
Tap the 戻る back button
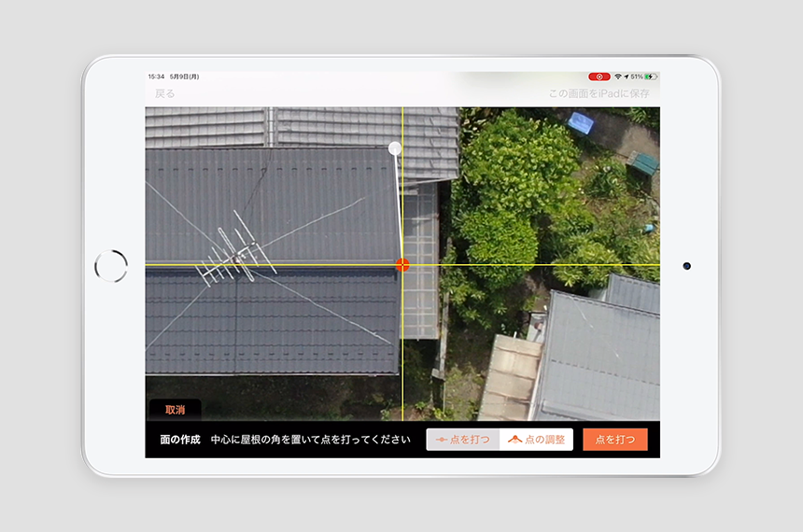tap(164, 93)
